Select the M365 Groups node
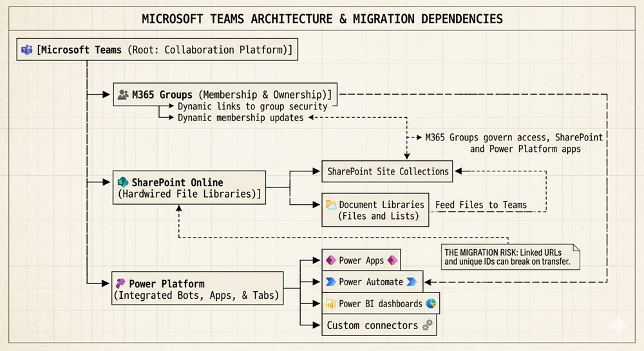 click(x=225, y=95)
